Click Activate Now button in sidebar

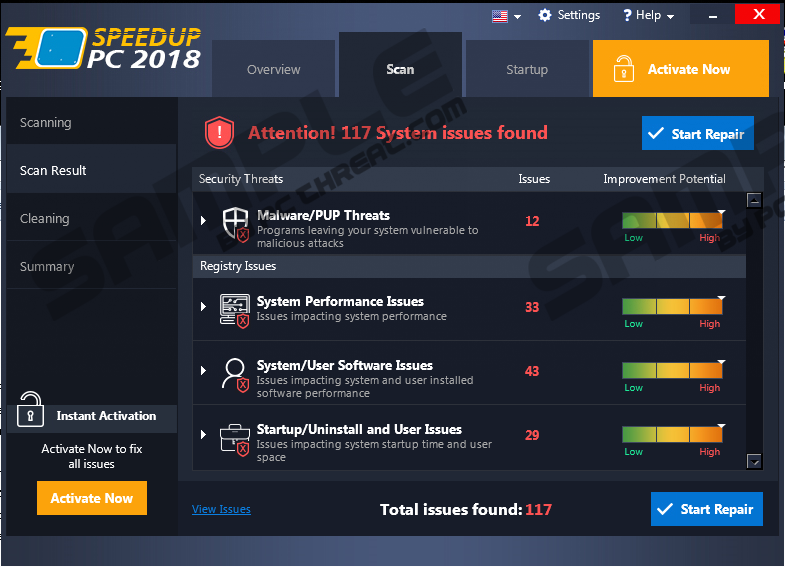coord(92,498)
